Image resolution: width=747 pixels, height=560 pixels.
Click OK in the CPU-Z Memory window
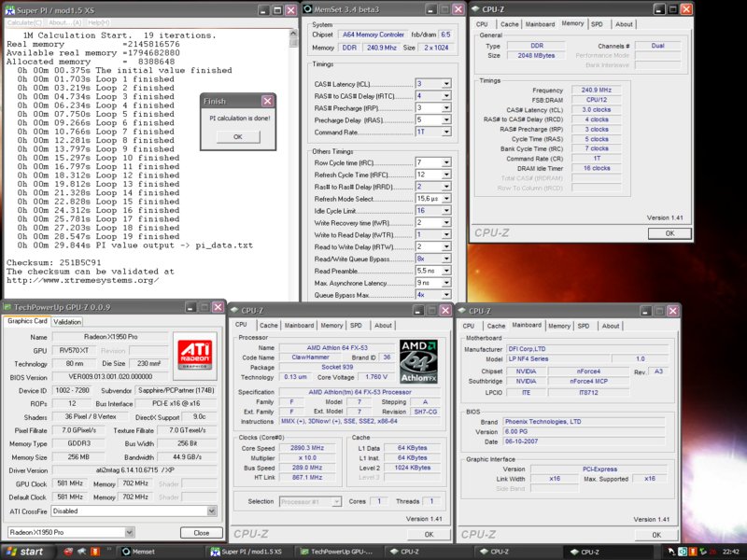click(669, 233)
